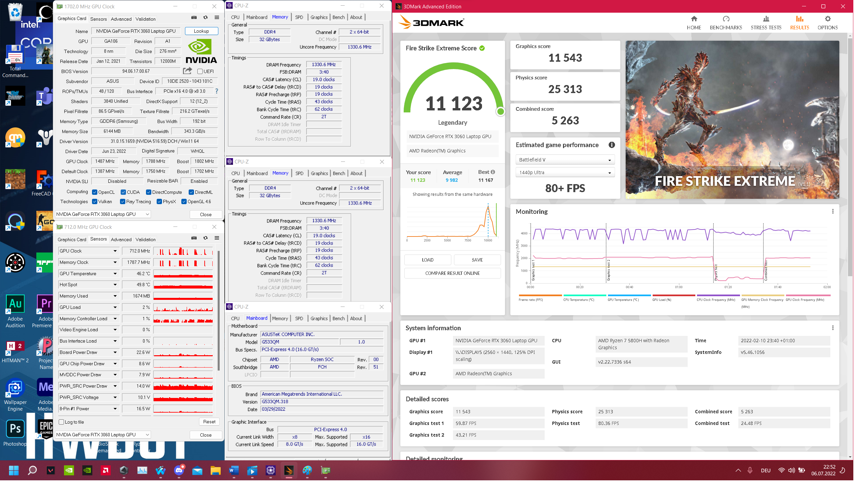Click SAVE button in 3DMark
Screen dimensions: 868x483
pyautogui.click(x=477, y=260)
